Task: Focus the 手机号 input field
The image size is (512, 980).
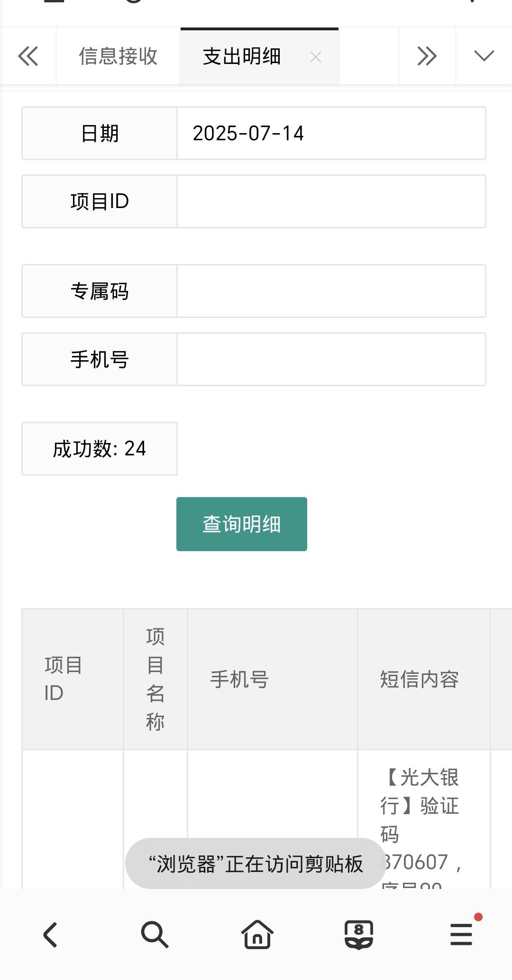Action: pos(331,359)
